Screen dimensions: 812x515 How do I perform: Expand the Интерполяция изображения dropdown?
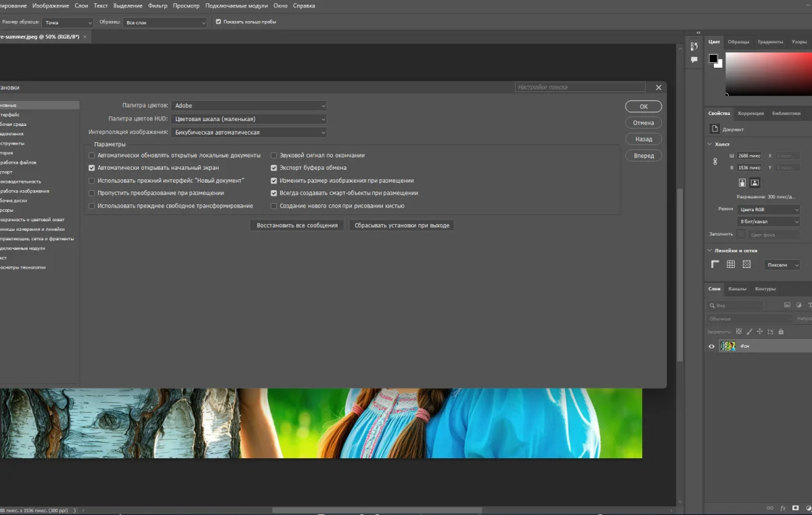[248, 133]
